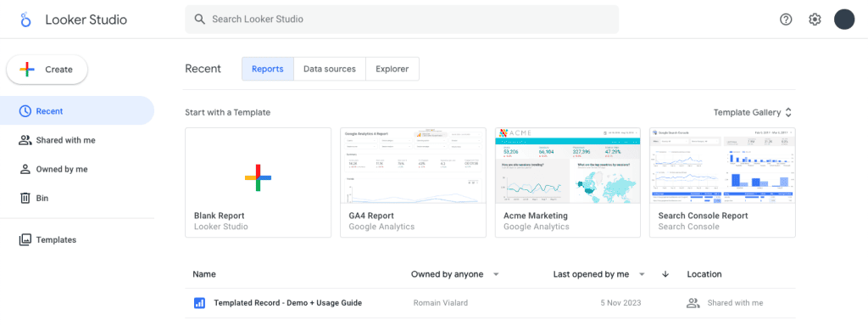868x326 pixels.
Task: Open the Owned by anyone dropdown
Action: pyautogui.click(x=455, y=274)
